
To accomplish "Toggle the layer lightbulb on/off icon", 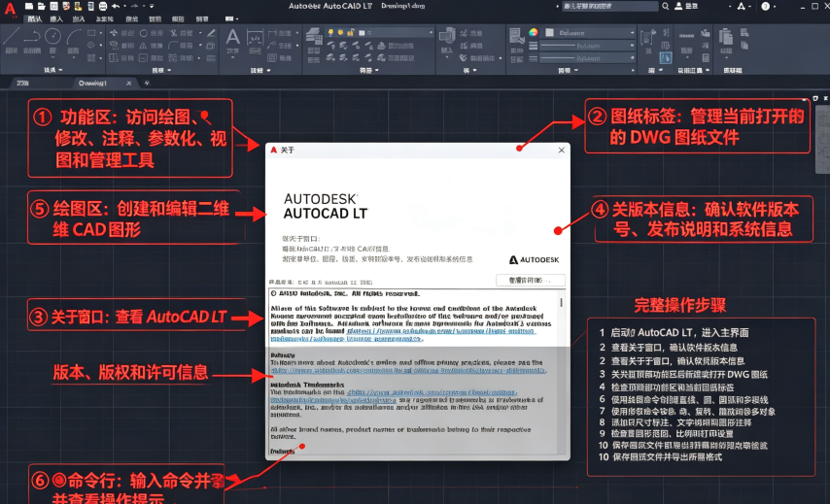I will tap(330, 33).
